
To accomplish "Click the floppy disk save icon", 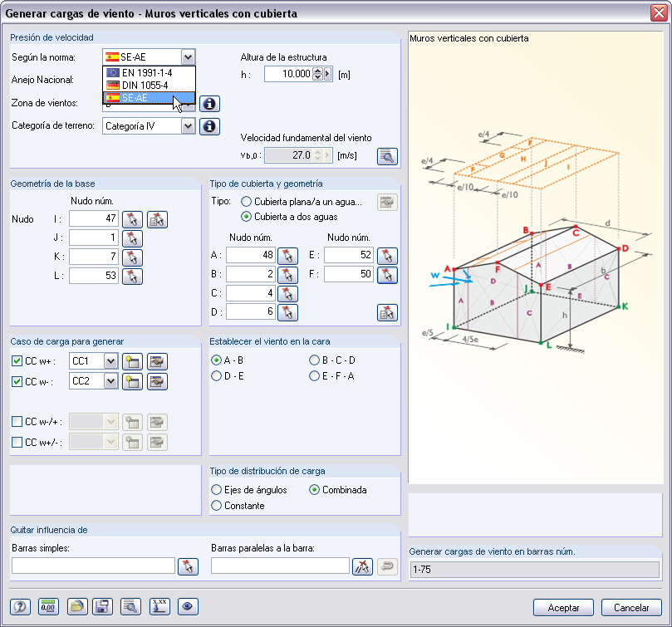I will [x=102, y=607].
